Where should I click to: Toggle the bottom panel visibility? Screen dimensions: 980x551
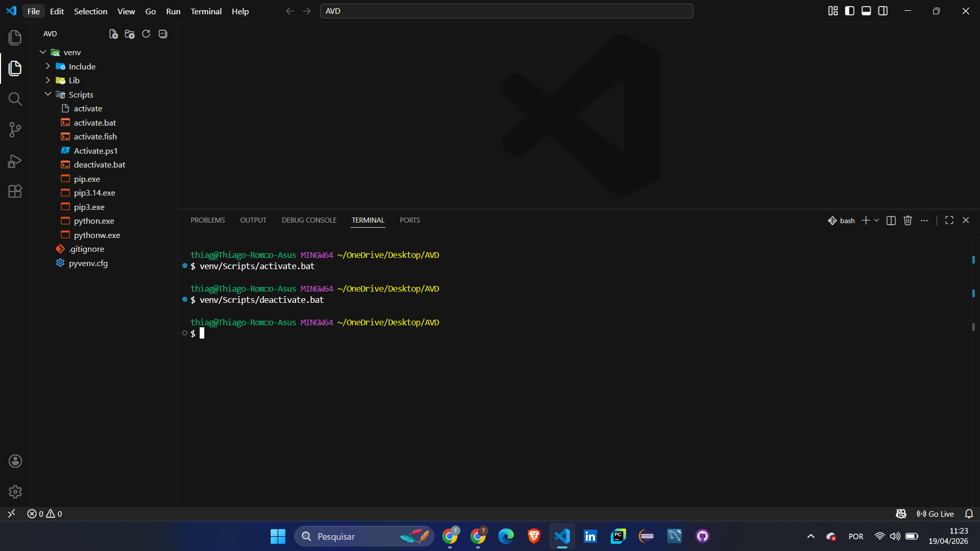(x=866, y=11)
